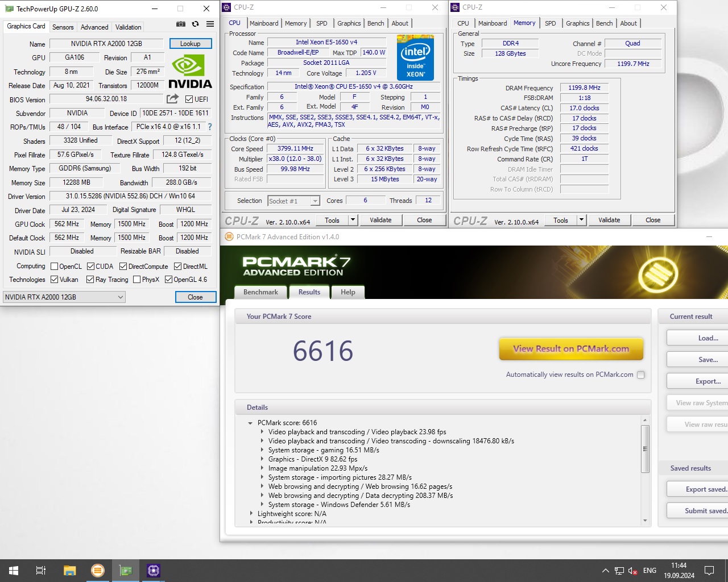Screen dimensions: 728x582
Task: Click the Bus Interface question mark icon
Action: coord(210,127)
